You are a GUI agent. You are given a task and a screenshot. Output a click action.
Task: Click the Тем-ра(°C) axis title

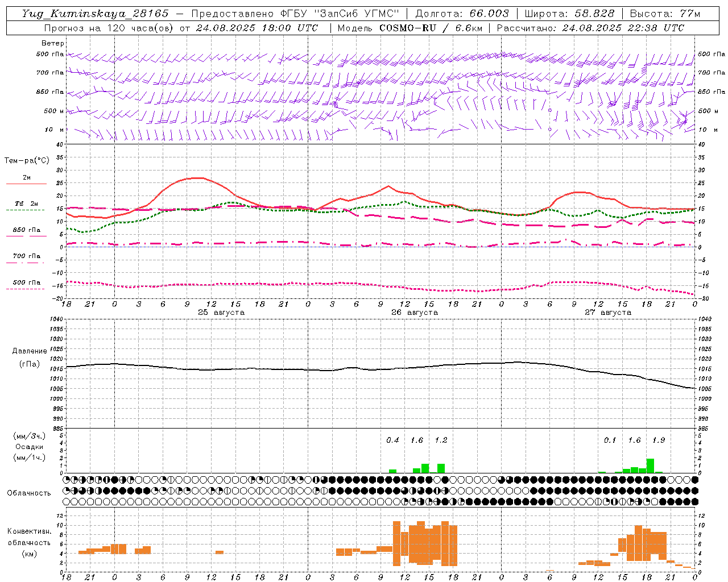coord(27,161)
